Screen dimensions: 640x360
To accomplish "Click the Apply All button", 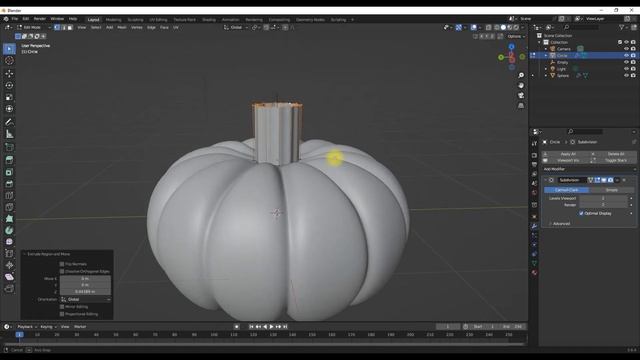I will point(567,154).
